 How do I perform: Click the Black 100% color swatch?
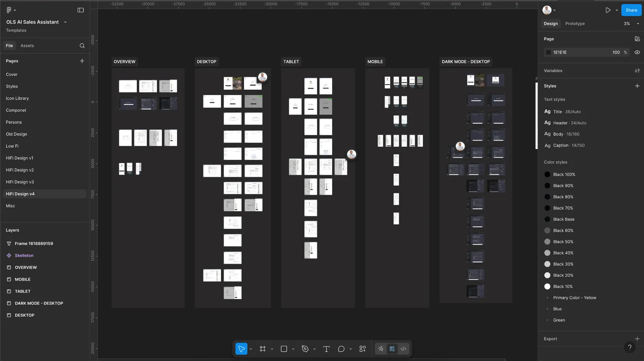click(547, 174)
